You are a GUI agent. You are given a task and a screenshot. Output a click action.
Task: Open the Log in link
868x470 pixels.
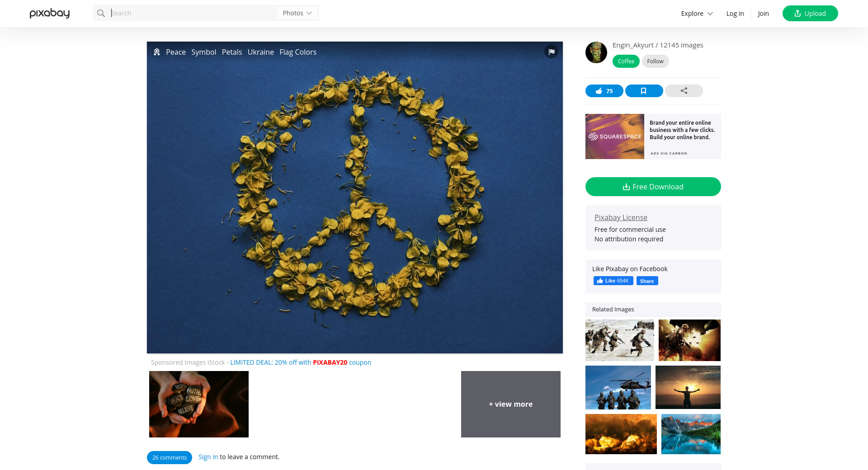735,14
